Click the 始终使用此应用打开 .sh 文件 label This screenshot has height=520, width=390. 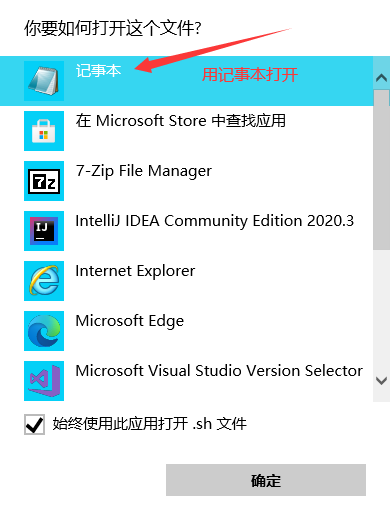coord(149,424)
